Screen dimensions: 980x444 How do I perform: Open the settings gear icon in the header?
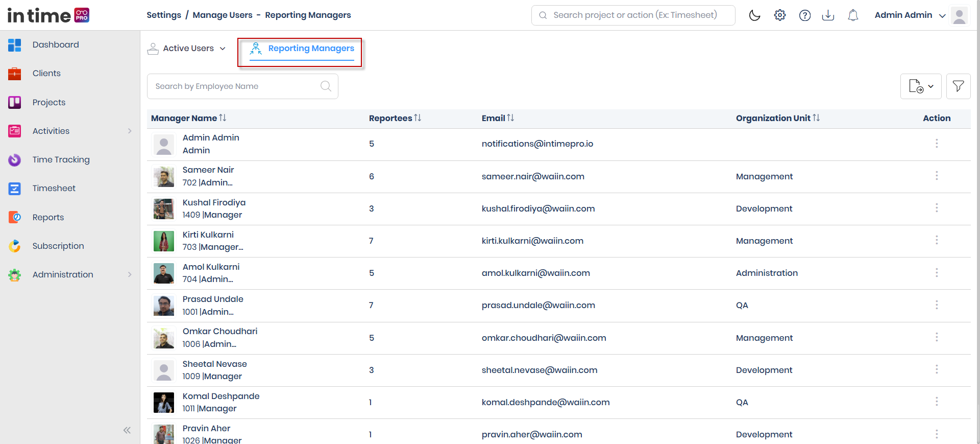point(780,15)
